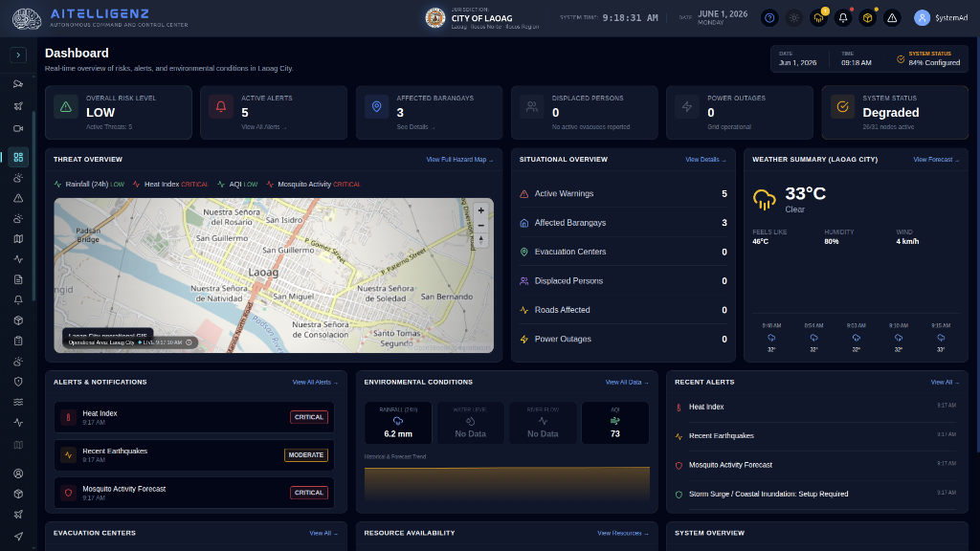Click the AQI LOW threat indicator

[237, 185]
